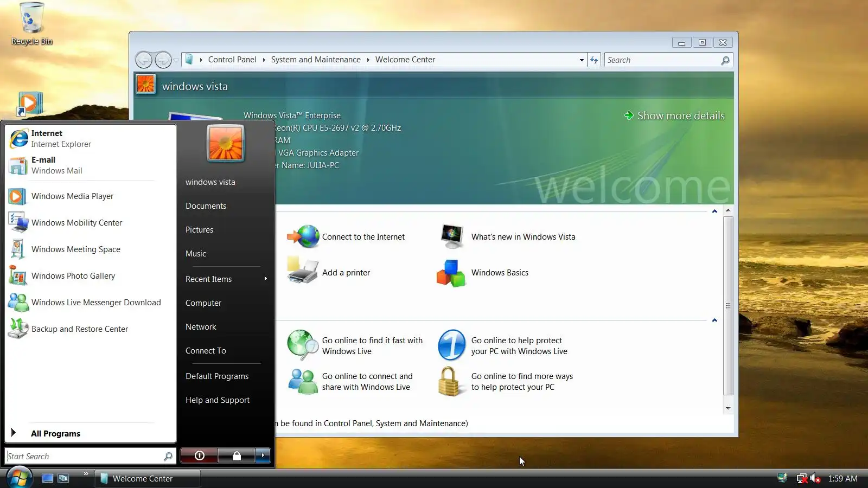Click the Windows Basics colored cubes icon
The image size is (868, 488).
pyautogui.click(x=451, y=273)
